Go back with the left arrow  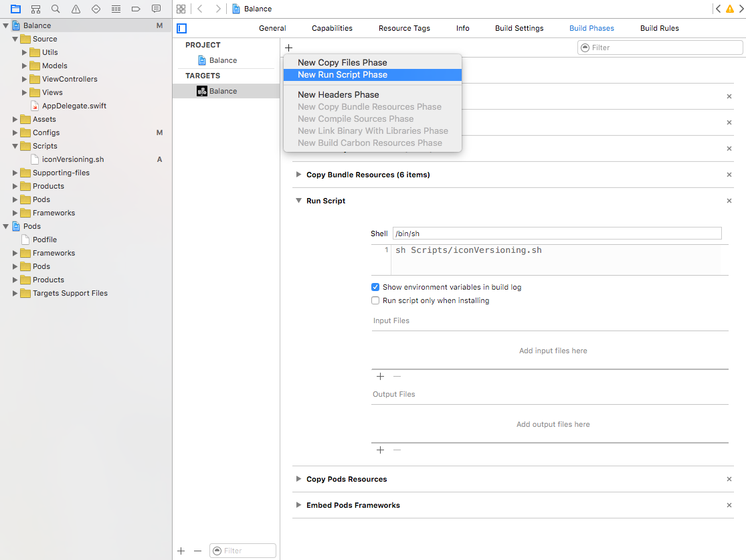(200, 9)
